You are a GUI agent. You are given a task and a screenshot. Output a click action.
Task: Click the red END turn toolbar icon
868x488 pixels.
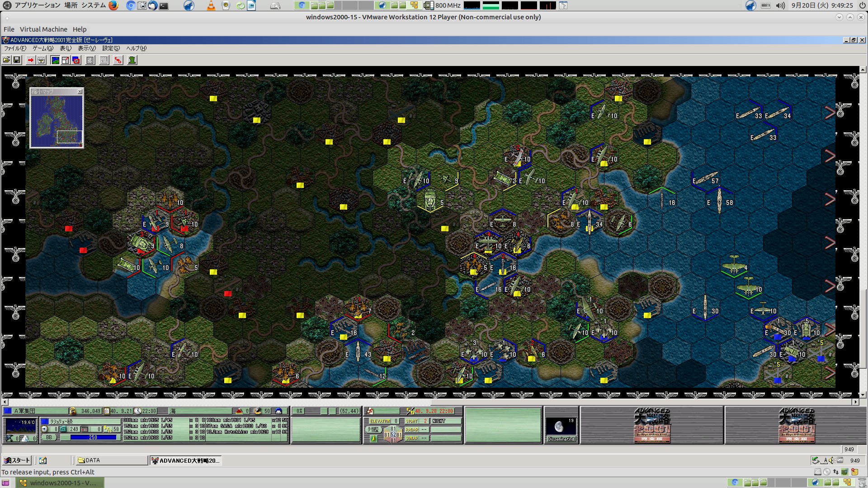click(118, 60)
